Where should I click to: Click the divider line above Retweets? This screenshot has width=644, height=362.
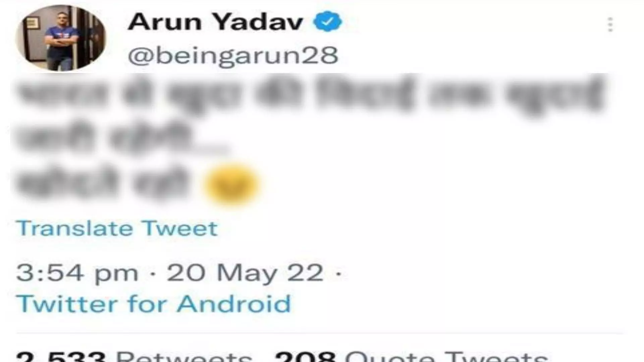click(x=319, y=333)
